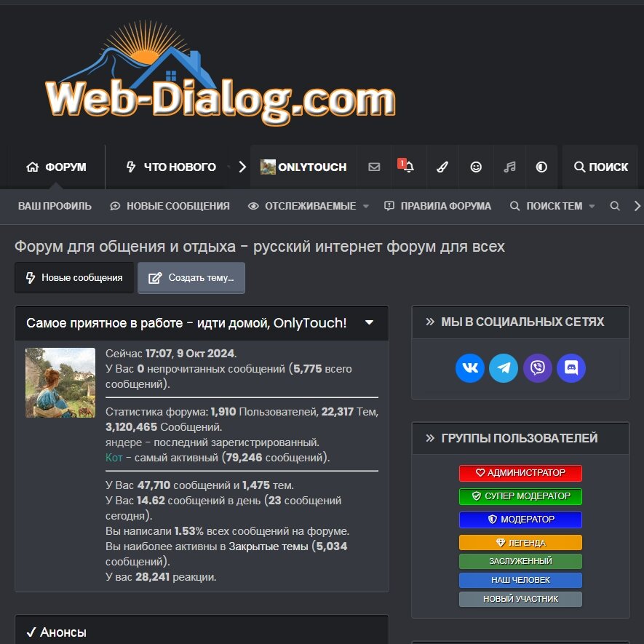Click the music note icon
The height and width of the screenshot is (644, 644).
click(509, 167)
